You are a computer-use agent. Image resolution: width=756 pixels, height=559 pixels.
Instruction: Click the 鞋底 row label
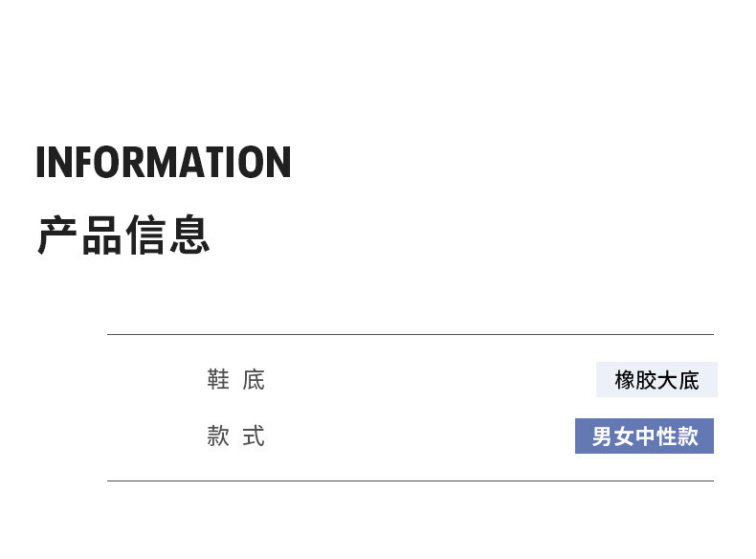tap(235, 380)
